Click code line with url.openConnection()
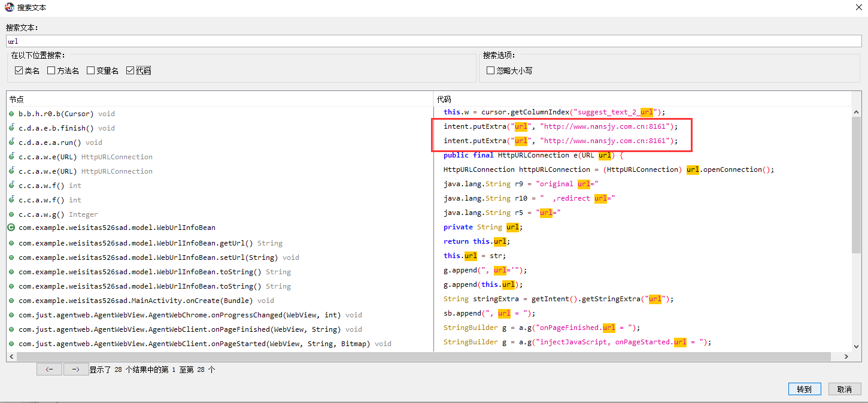Viewport: 868px width, 403px height. 609,169
